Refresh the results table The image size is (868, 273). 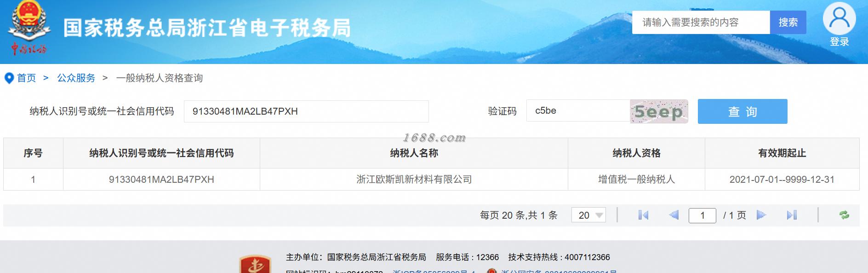click(x=844, y=215)
